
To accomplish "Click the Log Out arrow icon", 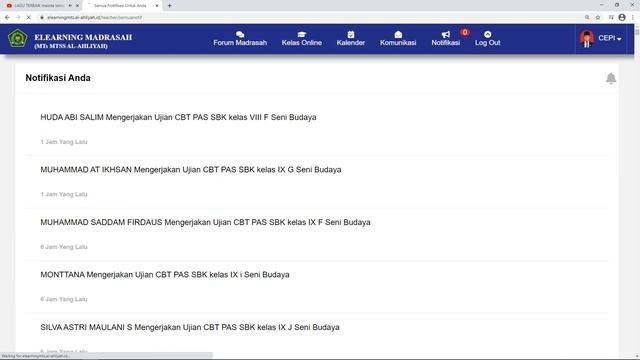I will (487, 34).
